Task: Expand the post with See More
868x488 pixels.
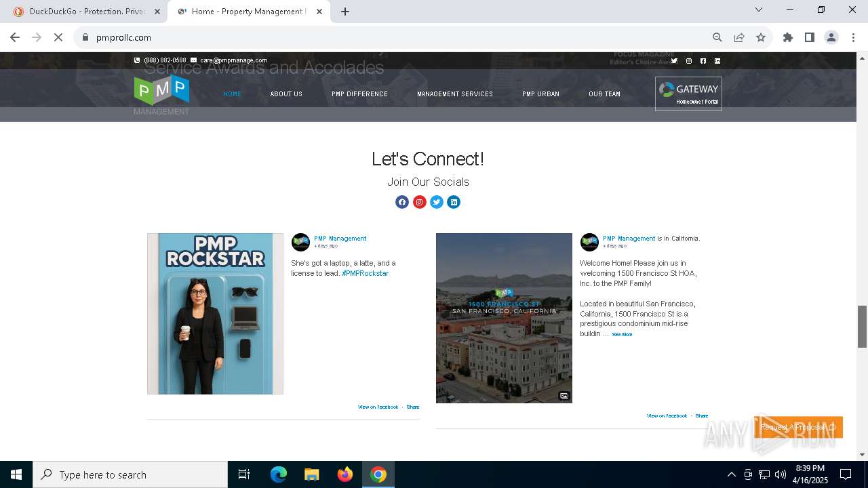Action: (622, 334)
